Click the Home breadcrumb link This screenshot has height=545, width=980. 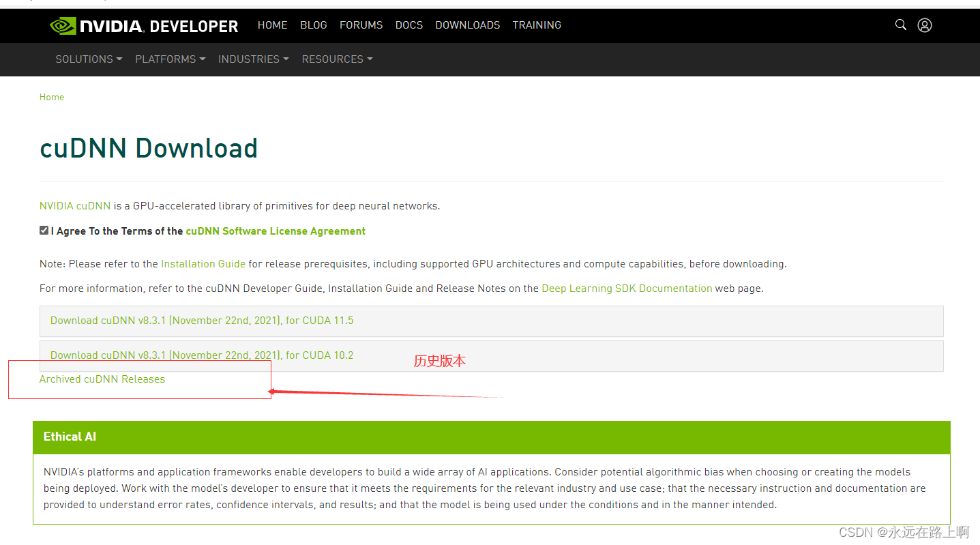click(x=52, y=97)
